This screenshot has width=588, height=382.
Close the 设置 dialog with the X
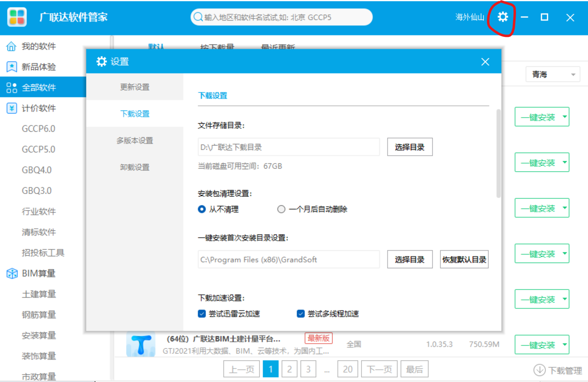(485, 62)
